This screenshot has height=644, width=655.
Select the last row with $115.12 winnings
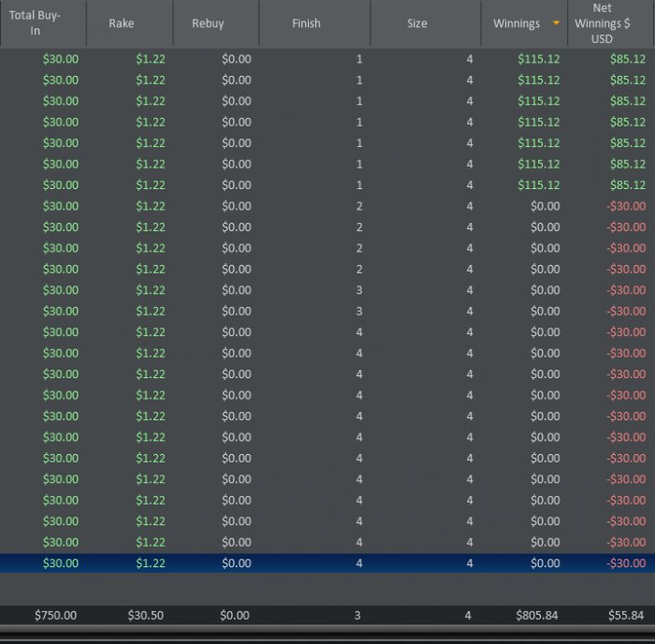pos(327,184)
